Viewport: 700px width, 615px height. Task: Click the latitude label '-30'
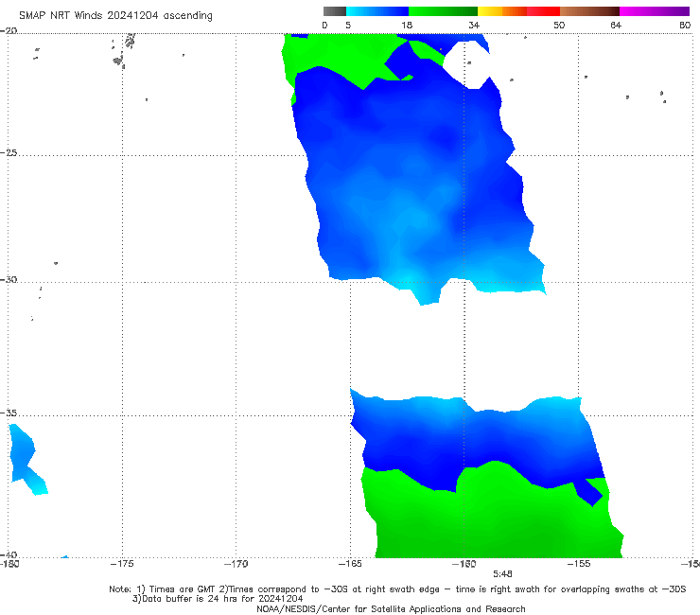point(9,280)
